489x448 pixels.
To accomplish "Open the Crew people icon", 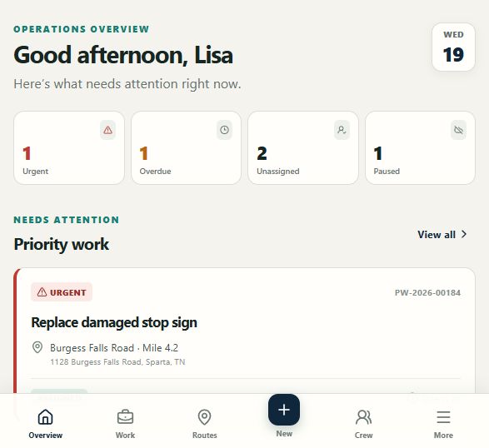I will (364, 417).
